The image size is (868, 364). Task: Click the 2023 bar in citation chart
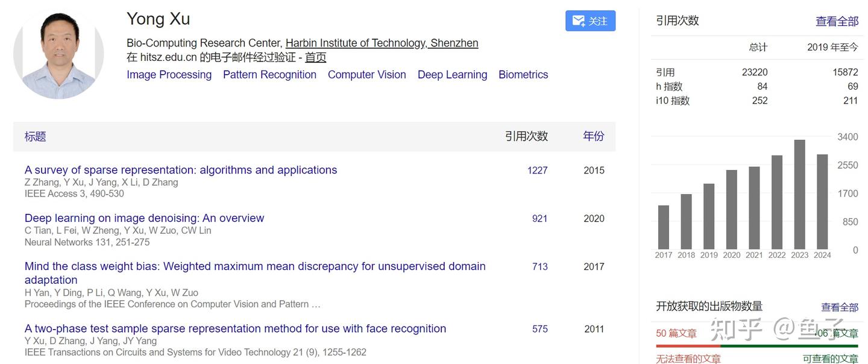(x=799, y=195)
